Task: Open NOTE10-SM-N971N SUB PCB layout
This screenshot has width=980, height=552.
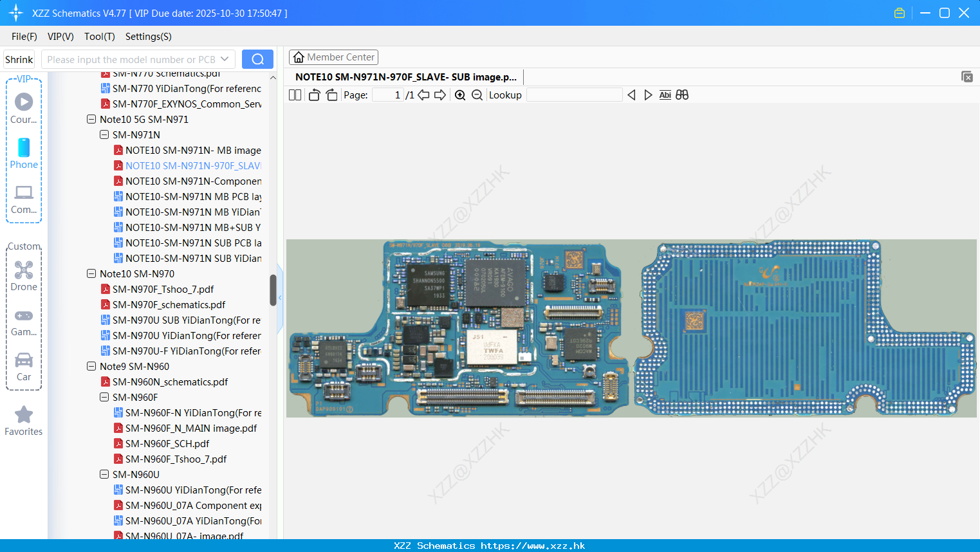Action: pos(187,243)
